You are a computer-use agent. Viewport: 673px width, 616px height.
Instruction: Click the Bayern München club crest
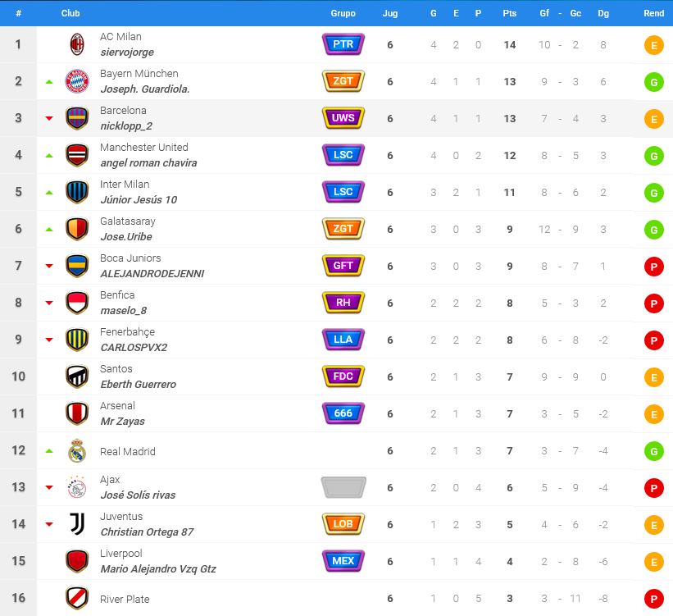(77, 81)
